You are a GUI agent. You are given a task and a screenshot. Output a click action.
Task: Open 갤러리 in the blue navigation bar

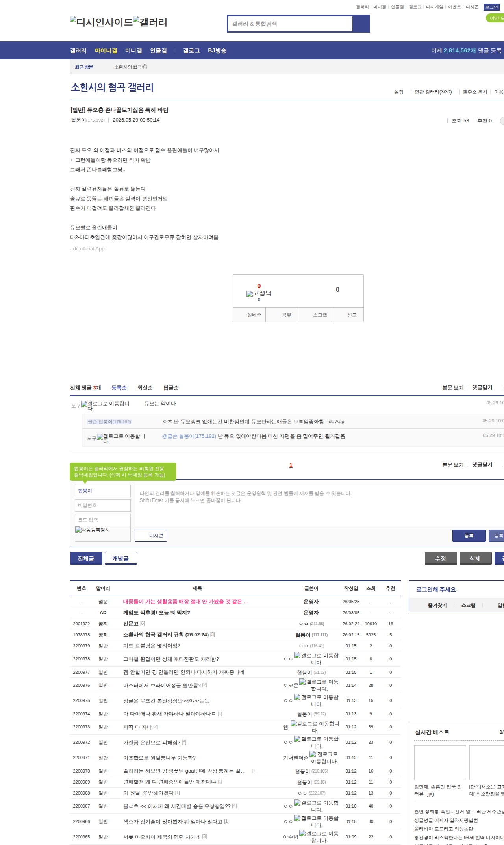(x=78, y=50)
